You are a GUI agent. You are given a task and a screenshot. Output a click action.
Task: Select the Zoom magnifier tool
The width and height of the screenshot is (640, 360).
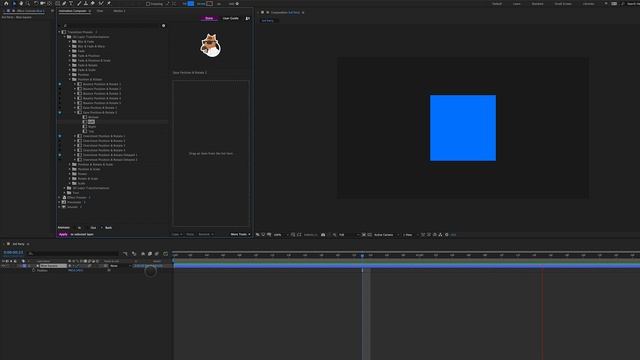point(28,3)
